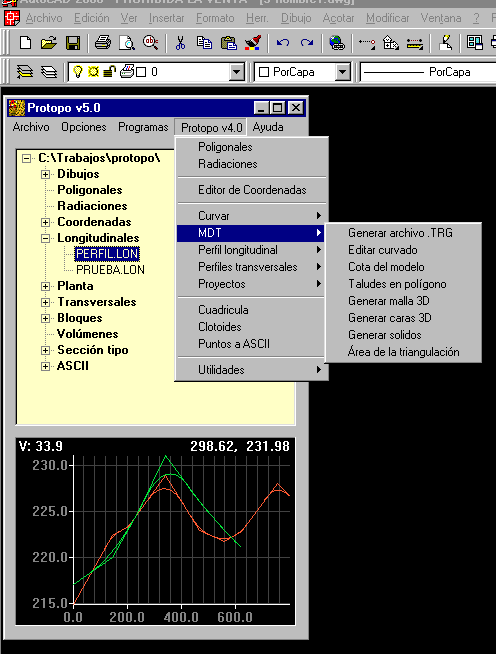Click the New drawing icon
Image resolution: width=496 pixels, height=654 pixels.
click(x=25, y=43)
